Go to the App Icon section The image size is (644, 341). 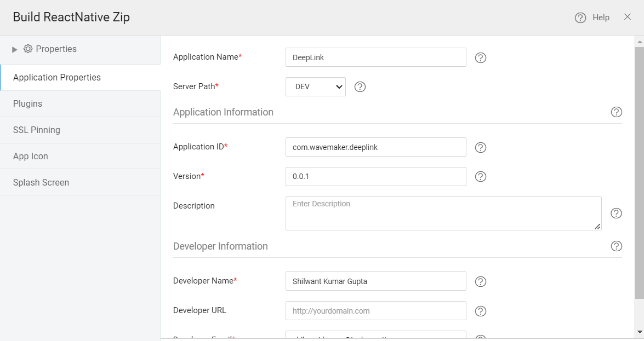[31, 156]
